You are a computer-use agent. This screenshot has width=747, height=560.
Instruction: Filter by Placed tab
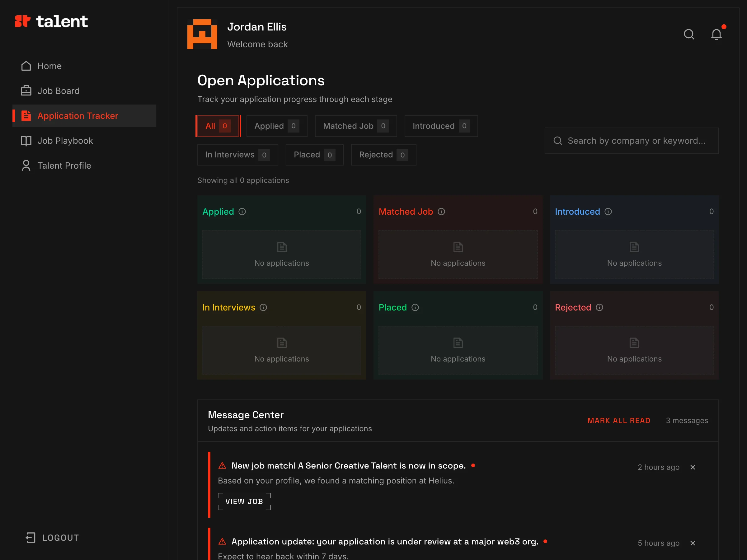(314, 155)
